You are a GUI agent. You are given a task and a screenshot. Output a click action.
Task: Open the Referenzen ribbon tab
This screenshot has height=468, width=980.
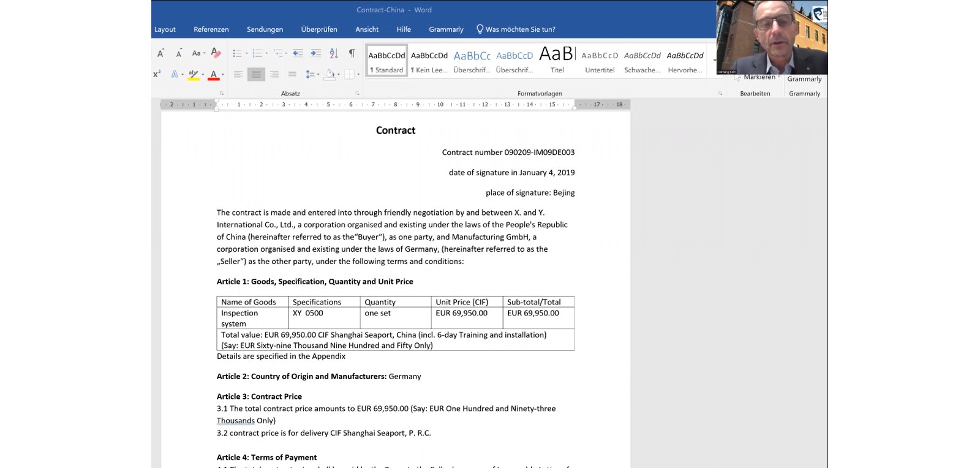coord(211,29)
